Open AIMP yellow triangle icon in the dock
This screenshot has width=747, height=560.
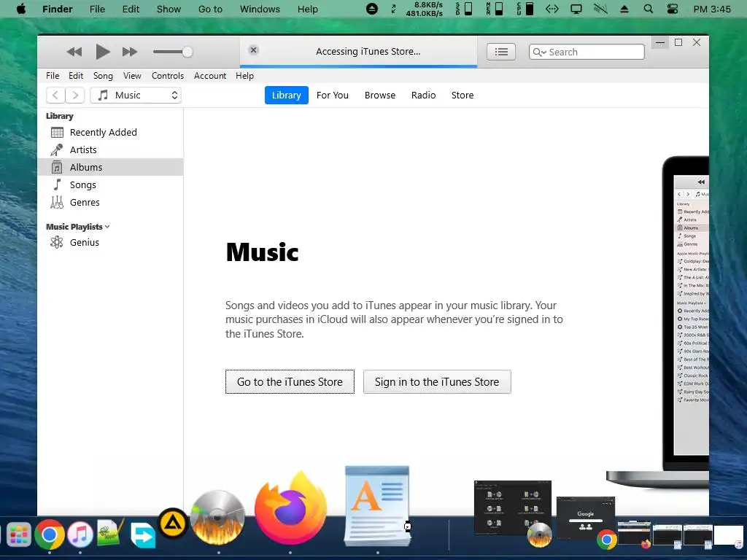pos(172,524)
